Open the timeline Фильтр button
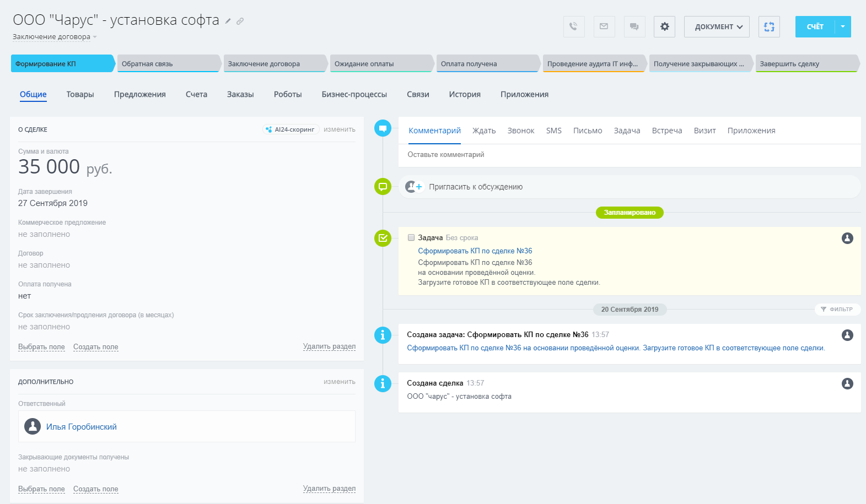 coord(837,309)
